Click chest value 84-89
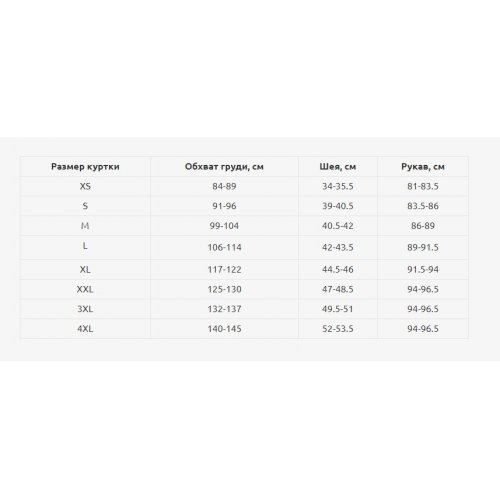This screenshot has width=500, height=500. click(x=224, y=186)
